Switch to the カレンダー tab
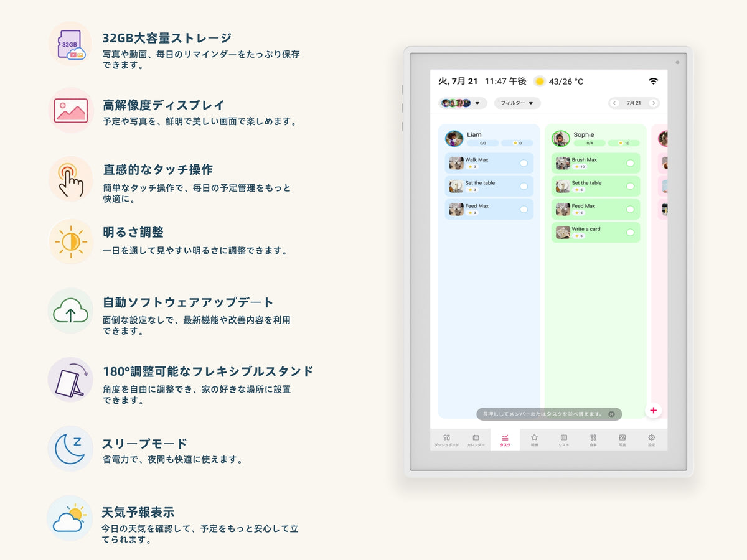 476,441
